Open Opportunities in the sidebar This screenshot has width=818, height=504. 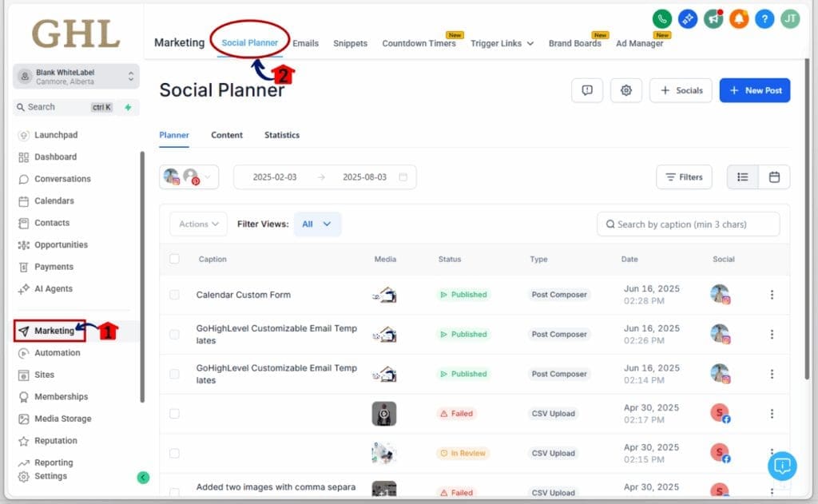click(53, 244)
